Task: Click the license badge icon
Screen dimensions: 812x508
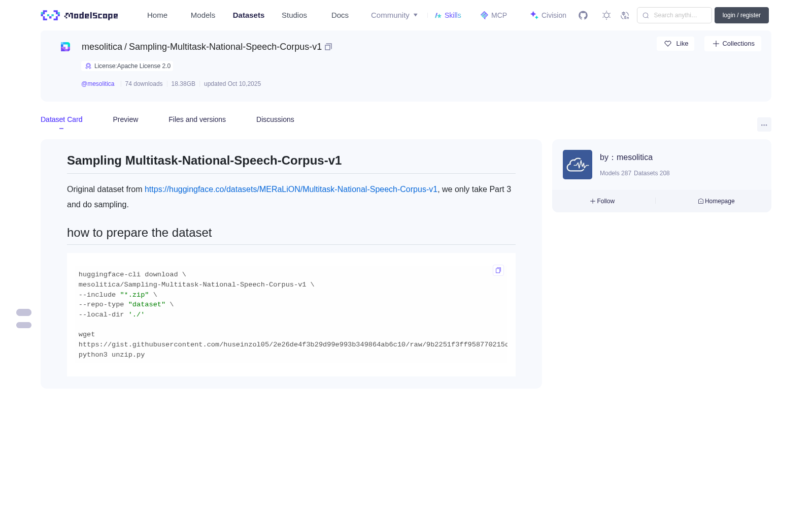Action: point(88,66)
